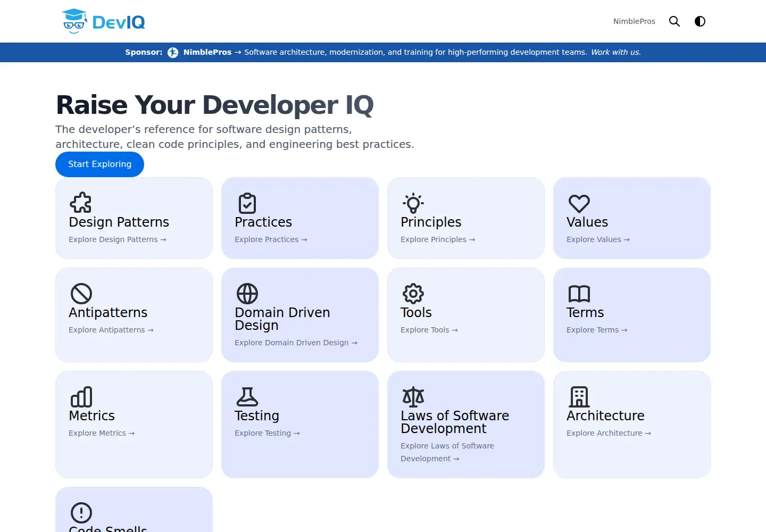Click the Tools gear icon
Viewport: 766px width, 532px height.
413,293
